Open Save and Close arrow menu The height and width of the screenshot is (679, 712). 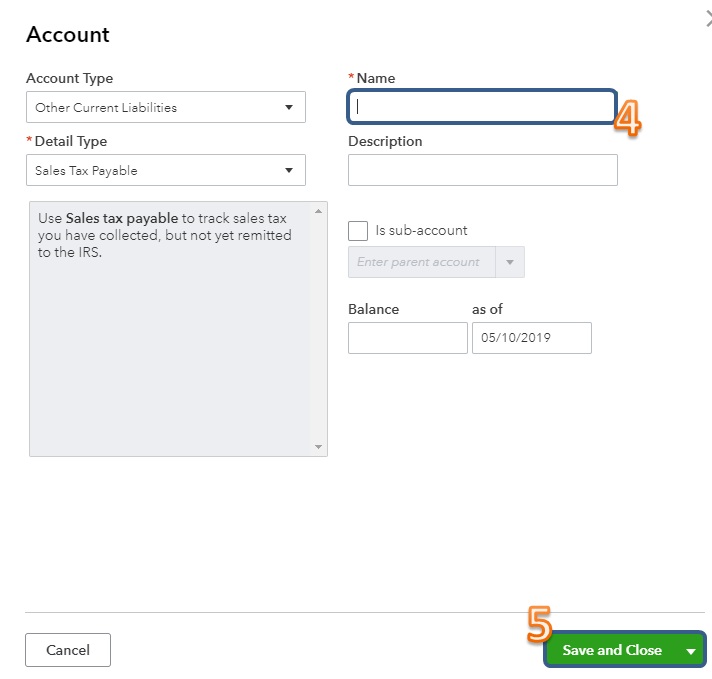pyautogui.click(x=691, y=650)
